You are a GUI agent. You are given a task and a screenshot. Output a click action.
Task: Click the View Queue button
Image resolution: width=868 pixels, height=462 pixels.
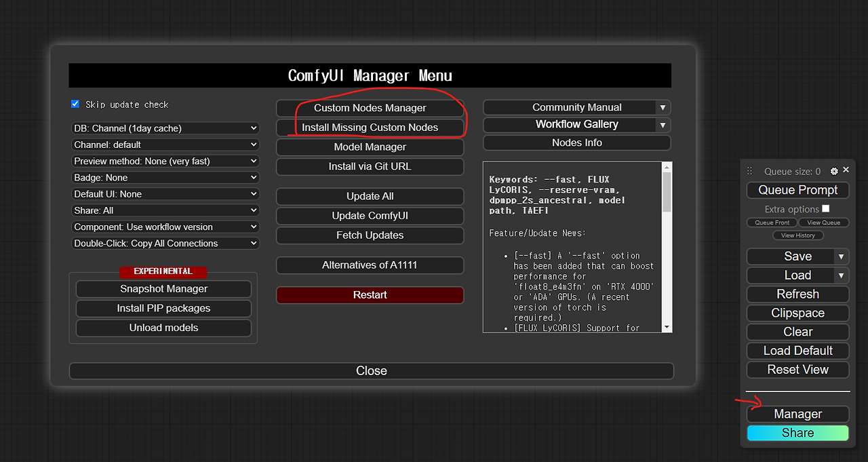tap(824, 223)
